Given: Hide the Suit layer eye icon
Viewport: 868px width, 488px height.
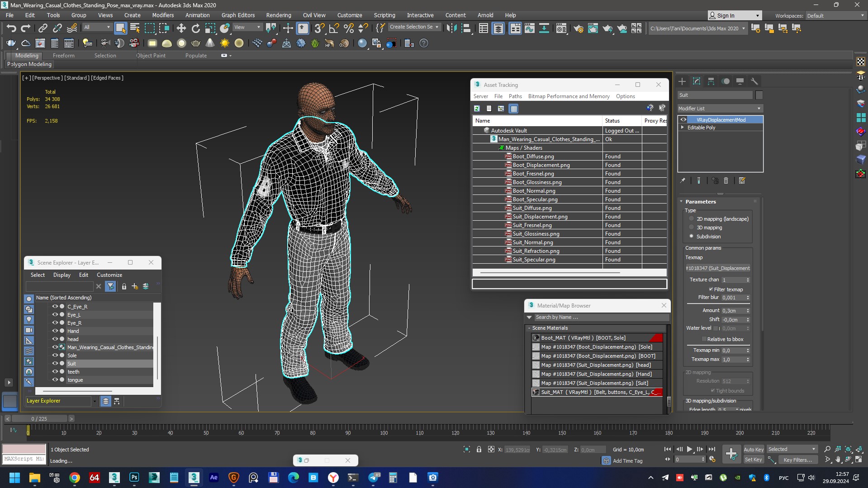Looking at the screenshot, I should pos(55,364).
